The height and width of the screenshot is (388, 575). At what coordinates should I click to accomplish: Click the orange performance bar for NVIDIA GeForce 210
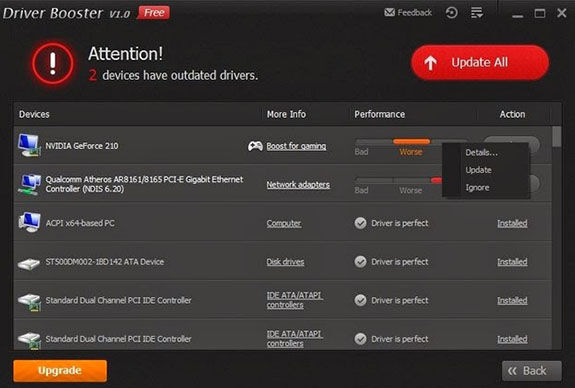click(411, 141)
